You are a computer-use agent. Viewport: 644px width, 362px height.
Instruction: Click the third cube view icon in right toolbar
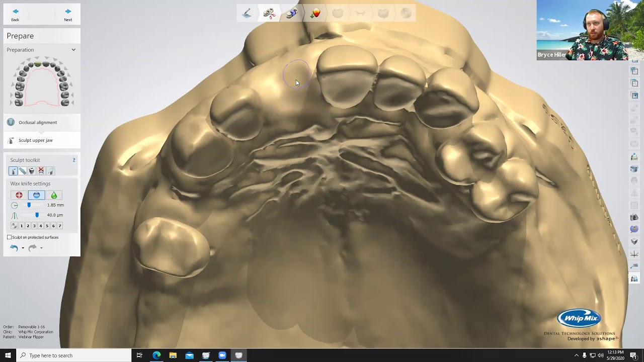tap(634, 83)
